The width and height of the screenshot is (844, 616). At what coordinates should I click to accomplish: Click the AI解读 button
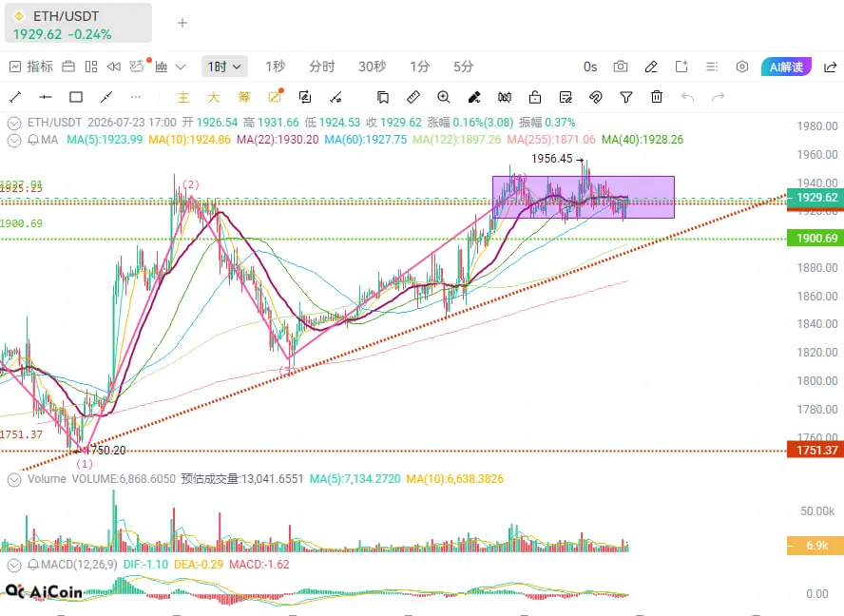point(786,67)
